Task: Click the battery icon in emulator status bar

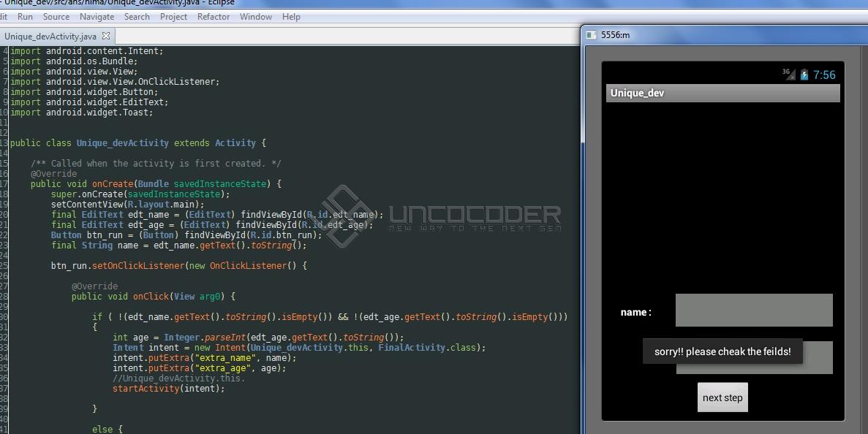Action: [804, 75]
